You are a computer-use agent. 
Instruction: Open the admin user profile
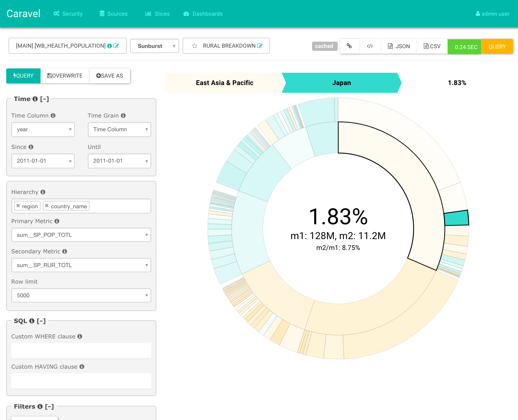pyautogui.click(x=492, y=14)
